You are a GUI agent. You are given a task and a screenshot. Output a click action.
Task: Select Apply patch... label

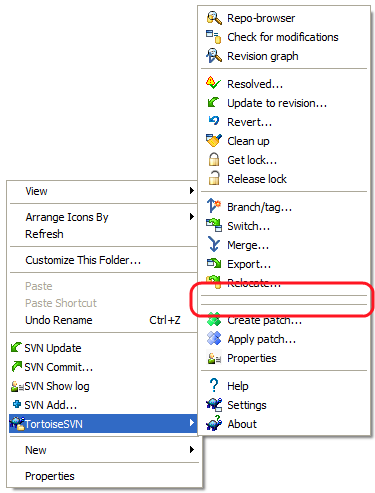262,339
